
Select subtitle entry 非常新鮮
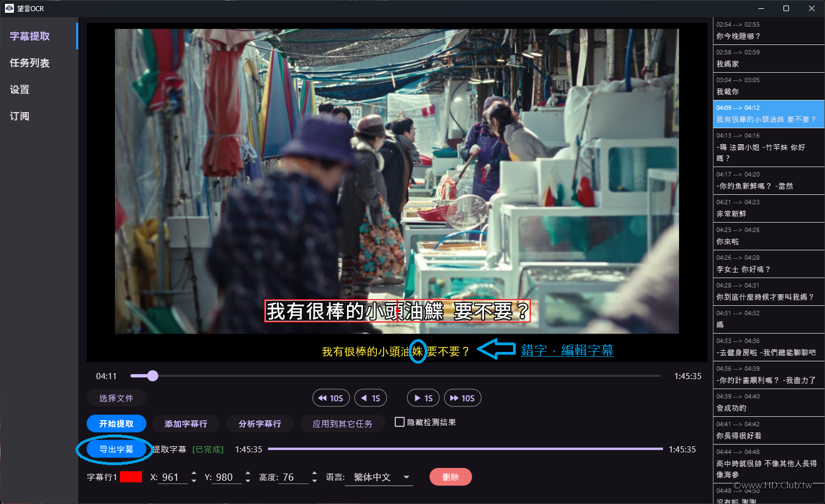pos(769,208)
